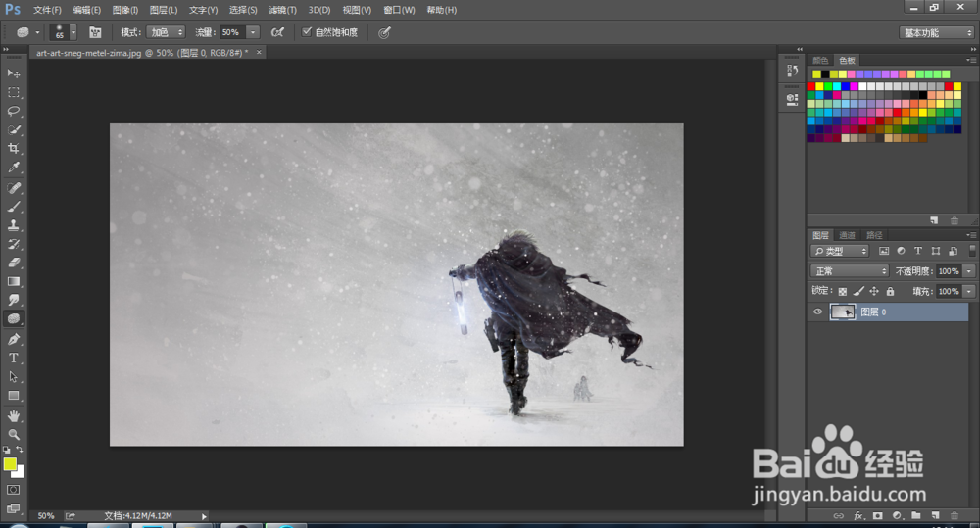This screenshot has width=980, height=528.
Task: Enable airbrush mode in options bar
Action: point(277,32)
